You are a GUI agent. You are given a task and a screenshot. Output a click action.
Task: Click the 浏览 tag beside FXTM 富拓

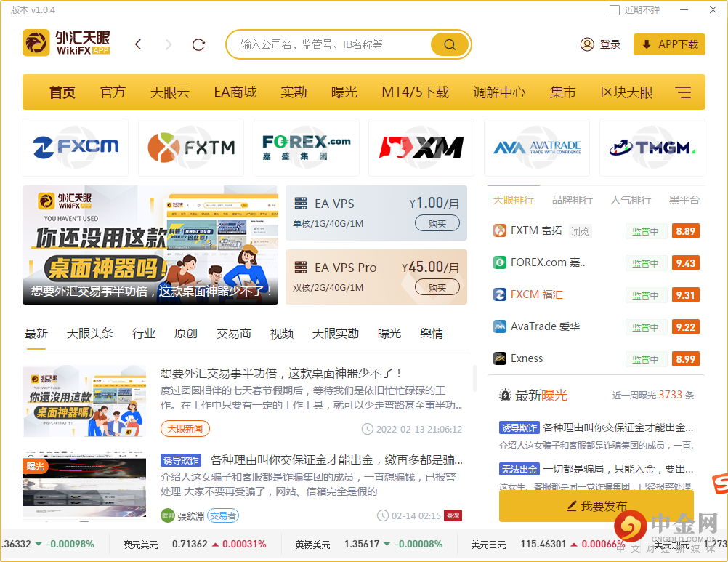580,231
